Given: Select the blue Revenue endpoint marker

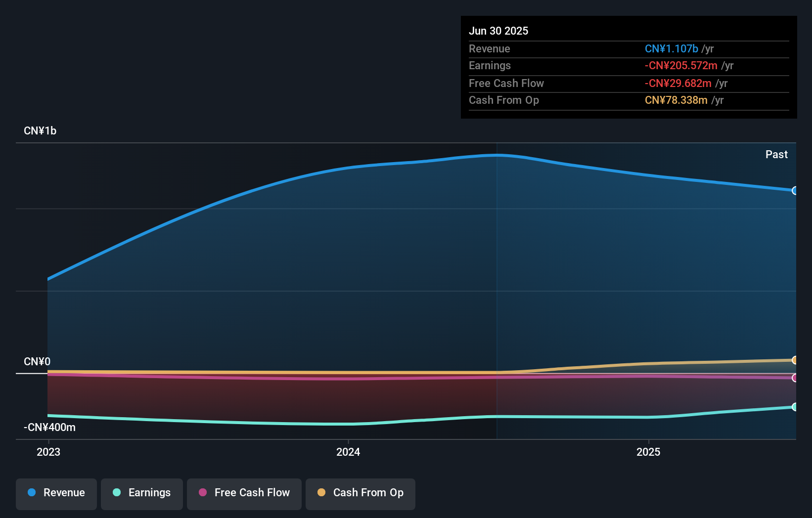Looking at the screenshot, I should point(795,191).
